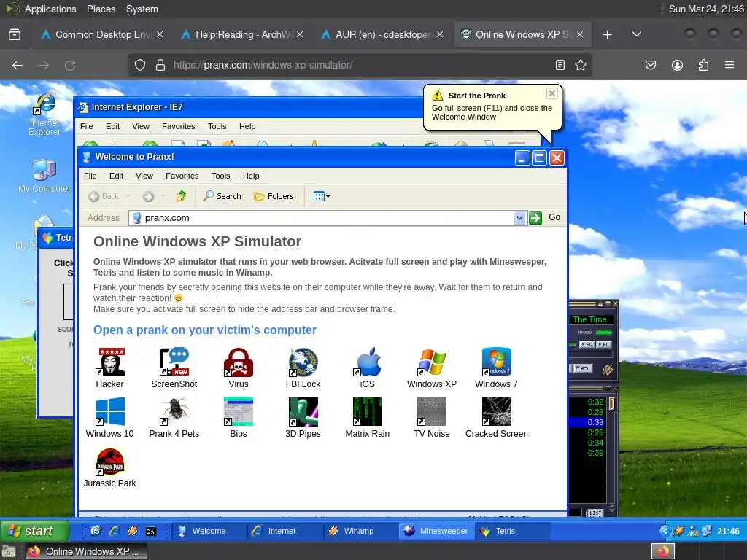Open the Favorites menu in Welcome window
Image resolution: width=747 pixels, height=560 pixels.
(182, 176)
